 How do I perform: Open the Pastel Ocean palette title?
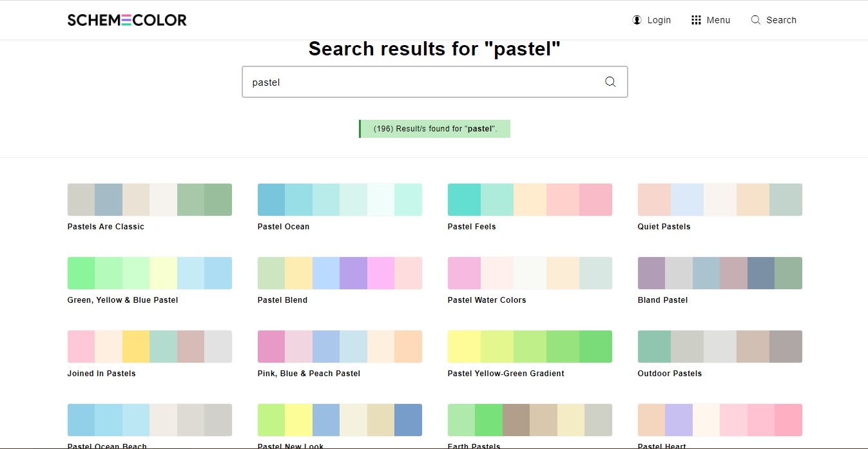[283, 227]
